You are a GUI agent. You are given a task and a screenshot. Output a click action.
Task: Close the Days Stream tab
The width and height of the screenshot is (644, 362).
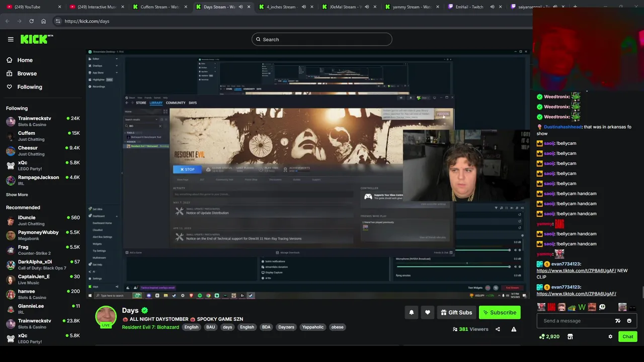[x=249, y=7]
